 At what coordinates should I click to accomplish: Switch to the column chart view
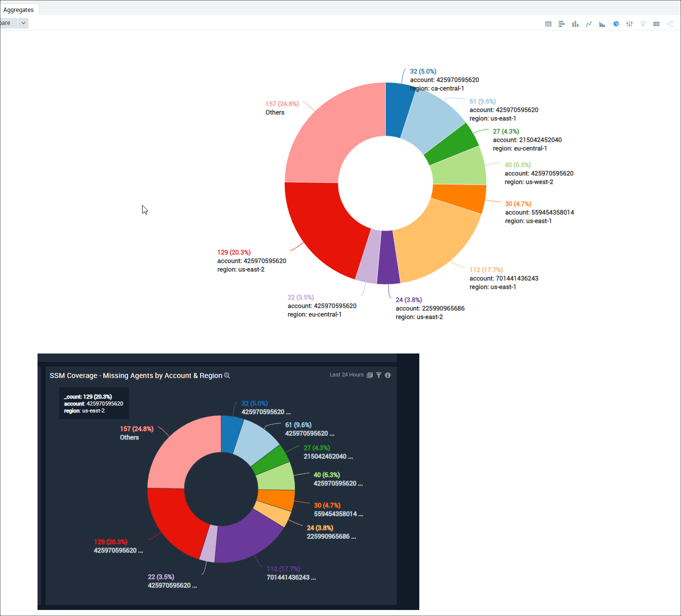point(575,23)
